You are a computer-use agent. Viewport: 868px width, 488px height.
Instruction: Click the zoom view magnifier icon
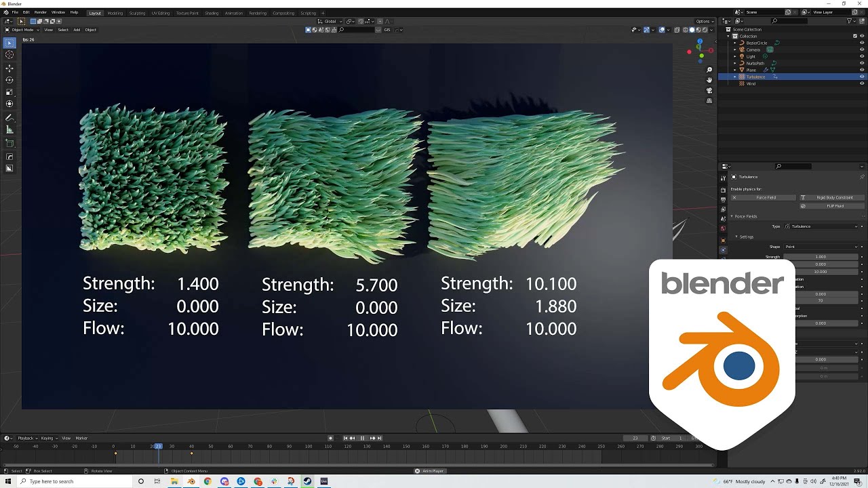point(709,70)
